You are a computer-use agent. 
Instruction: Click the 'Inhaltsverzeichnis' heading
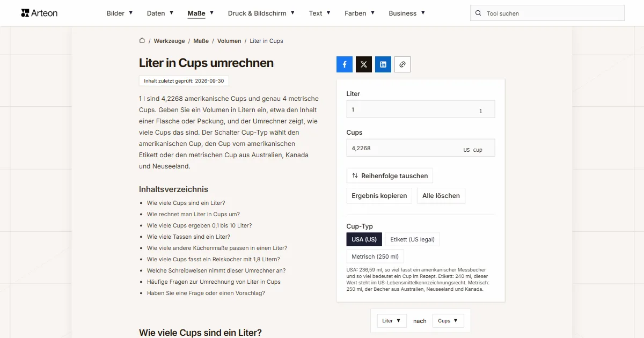(x=173, y=189)
